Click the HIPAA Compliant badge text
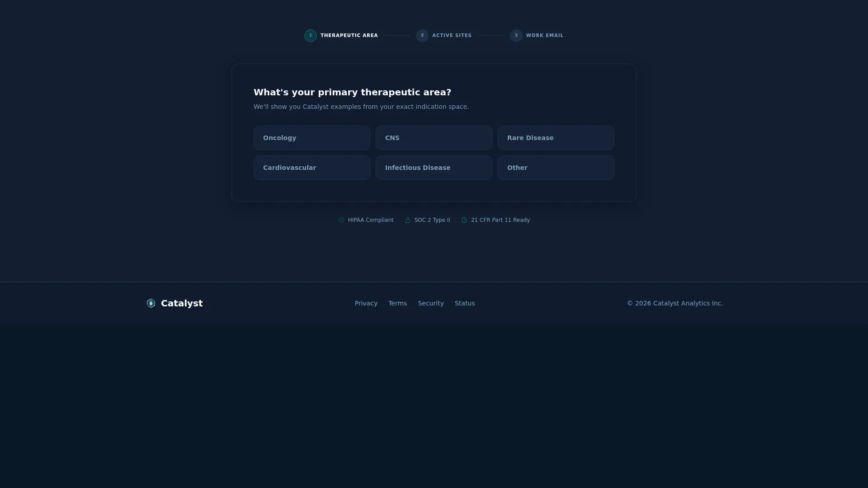The image size is (868, 488). click(371, 220)
